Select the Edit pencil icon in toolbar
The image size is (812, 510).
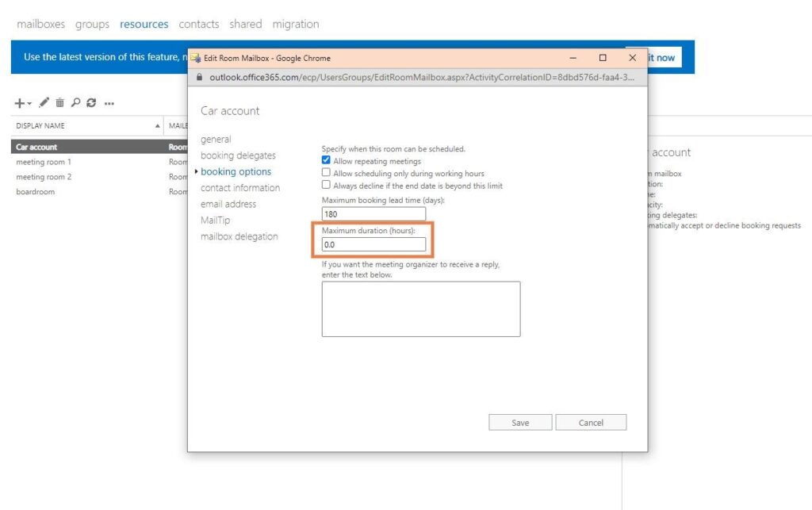point(43,102)
